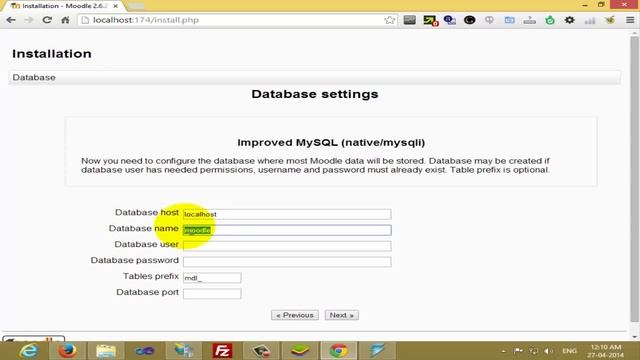Viewport: 640px width, 360px height.
Task: Click the Installation page title
Action: point(52,54)
